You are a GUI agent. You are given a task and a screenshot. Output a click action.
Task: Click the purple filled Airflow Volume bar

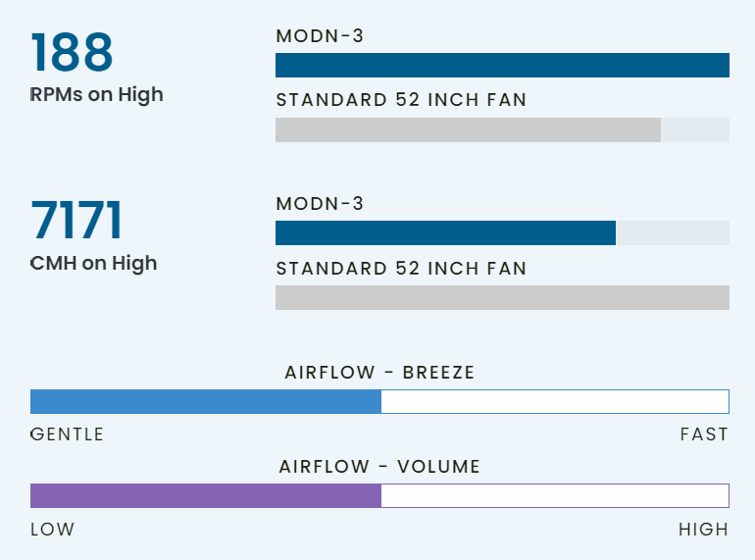(x=206, y=496)
